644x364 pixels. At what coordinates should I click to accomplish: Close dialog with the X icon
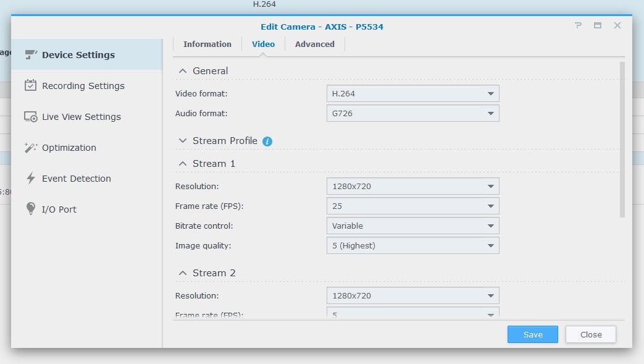tap(617, 25)
